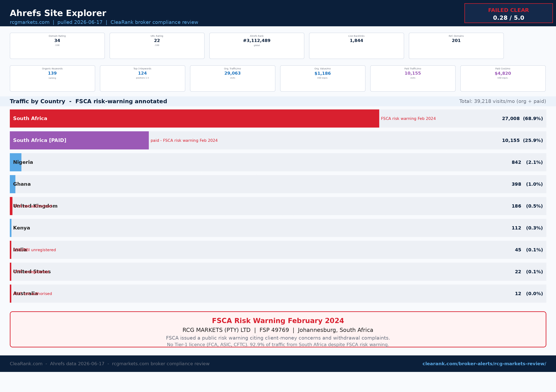Image resolution: width=556 pixels, height=392 pixels.
Task: Click the Ahrefs Rank #3,112,489 value
Action: (x=257, y=41)
